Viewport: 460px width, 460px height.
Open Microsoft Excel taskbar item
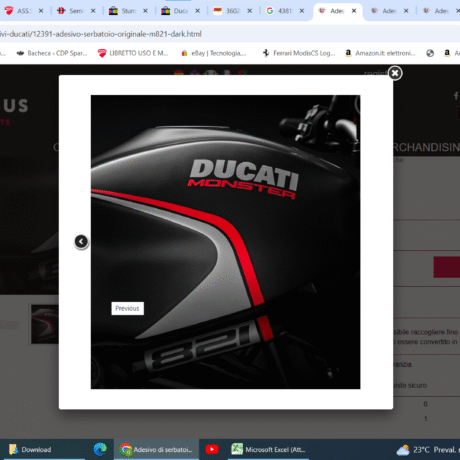[x=268, y=450]
